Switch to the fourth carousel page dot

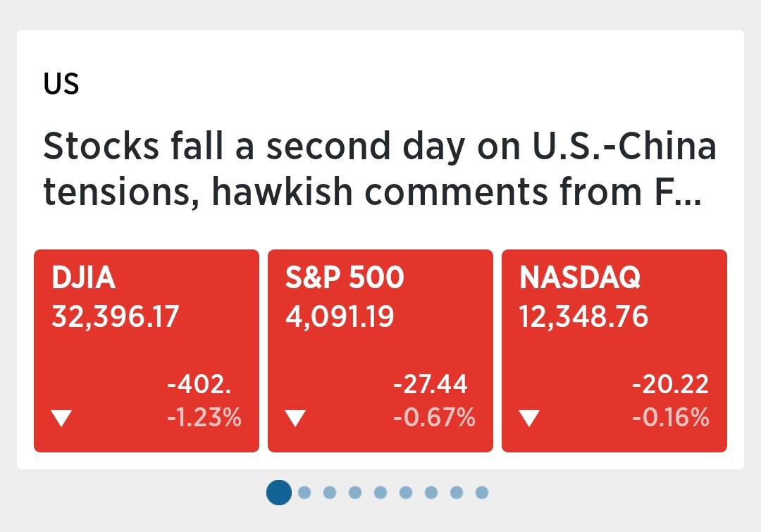pyautogui.click(x=355, y=492)
